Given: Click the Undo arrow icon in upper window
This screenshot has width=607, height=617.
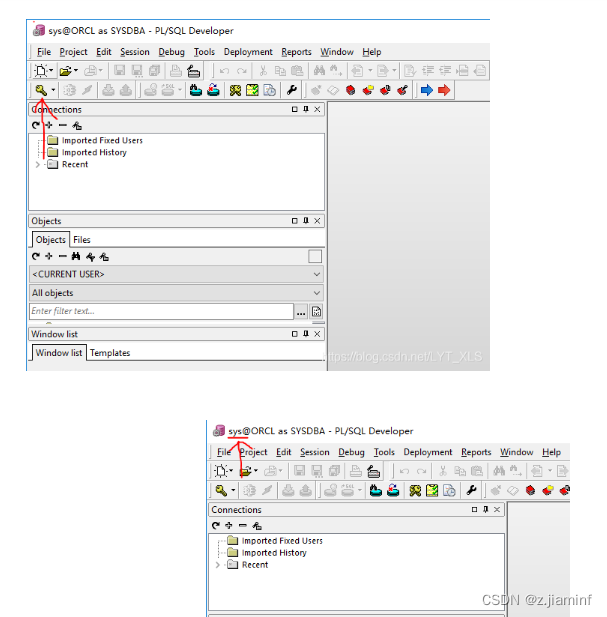Looking at the screenshot, I should pos(224,71).
